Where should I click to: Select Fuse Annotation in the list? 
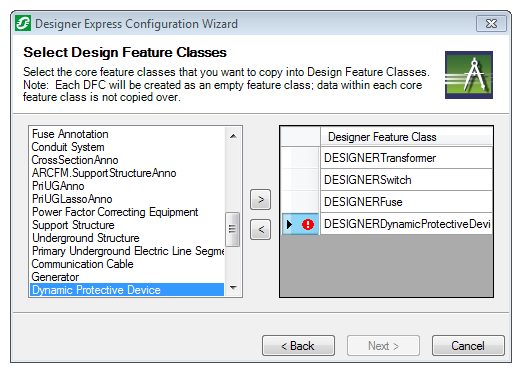tap(127, 134)
